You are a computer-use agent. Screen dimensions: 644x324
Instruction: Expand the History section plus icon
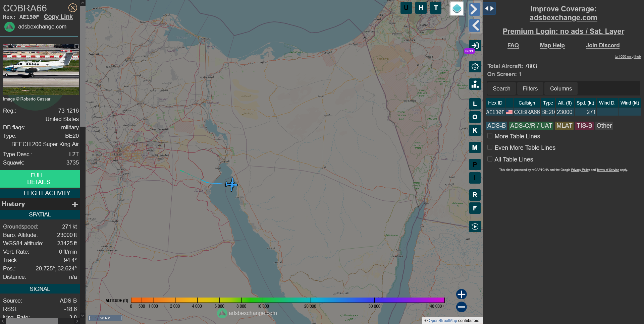click(x=75, y=204)
